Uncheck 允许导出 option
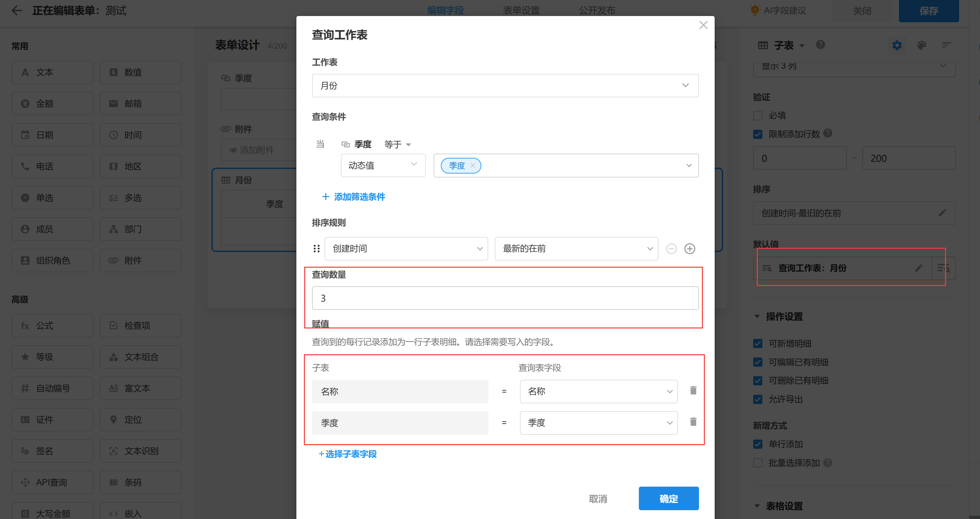980x519 pixels. (x=757, y=399)
